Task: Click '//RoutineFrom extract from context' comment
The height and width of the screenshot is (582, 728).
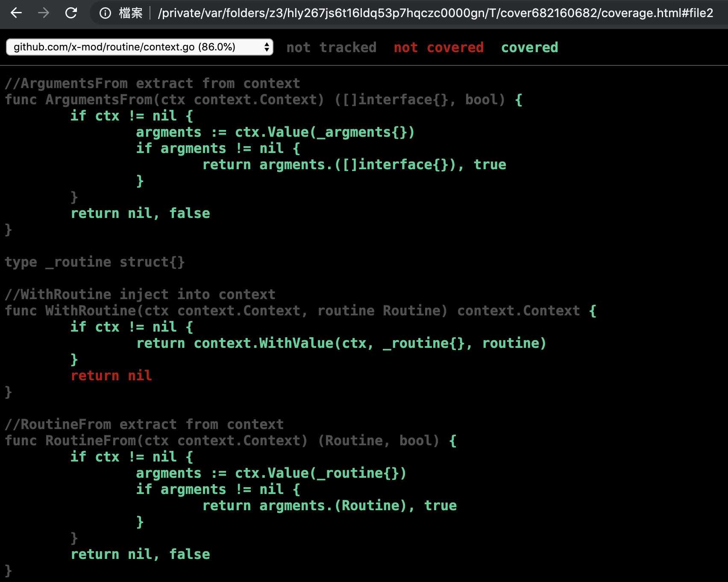Action: pyautogui.click(x=144, y=424)
